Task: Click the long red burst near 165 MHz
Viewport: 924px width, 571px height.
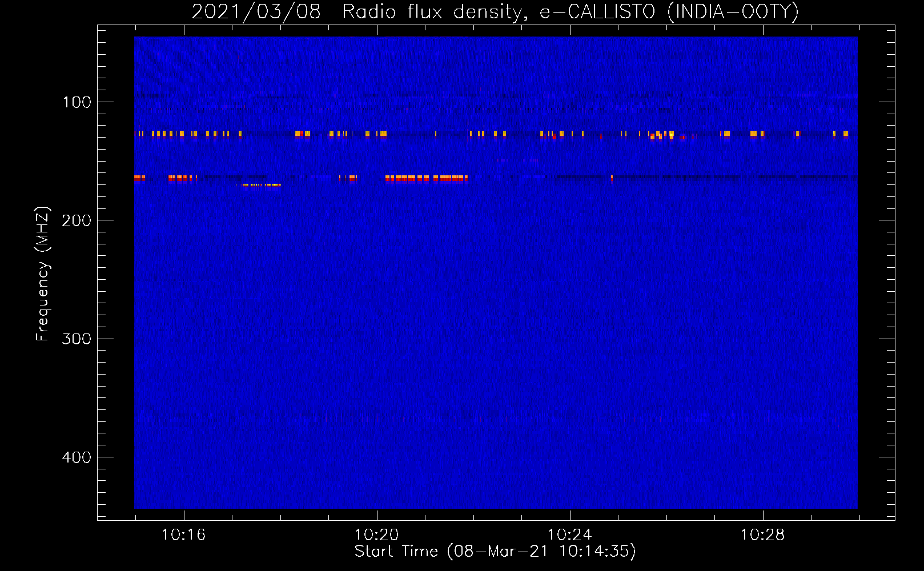Action: (x=427, y=178)
